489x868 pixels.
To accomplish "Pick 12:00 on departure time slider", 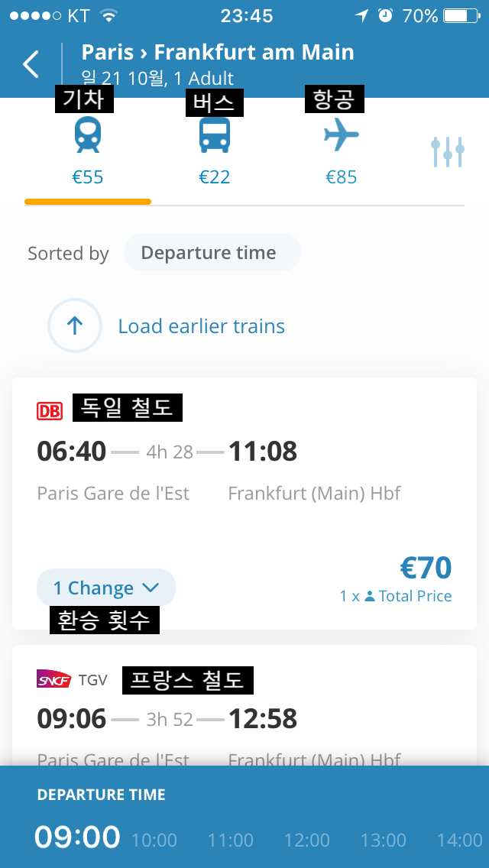I will (307, 840).
